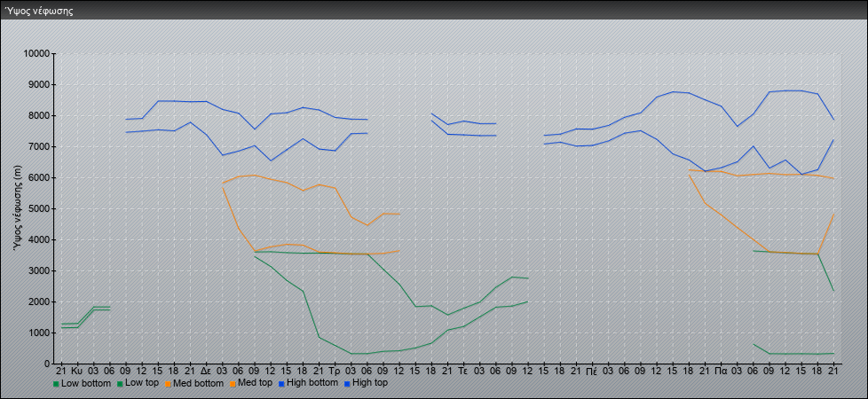Click the 4000 value on the height axis

click(39, 239)
